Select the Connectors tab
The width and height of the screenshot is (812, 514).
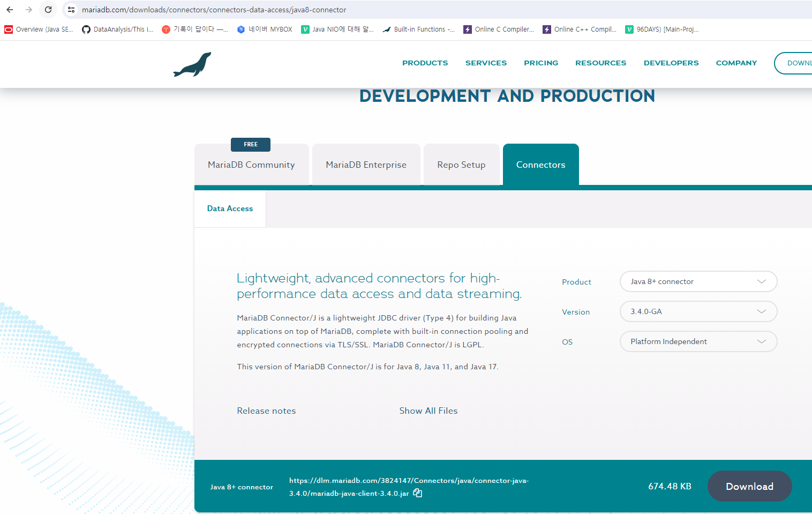click(540, 165)
